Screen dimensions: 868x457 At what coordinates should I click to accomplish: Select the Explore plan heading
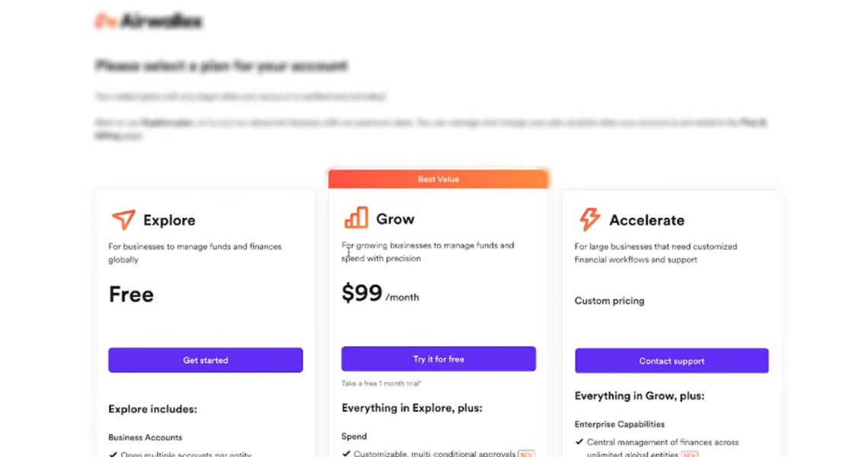click(x=169, y=220)
